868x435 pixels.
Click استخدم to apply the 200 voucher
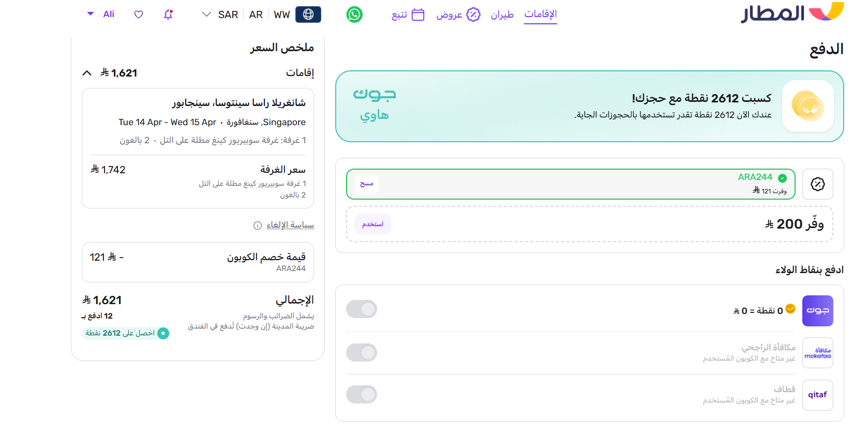click(372, 223)
